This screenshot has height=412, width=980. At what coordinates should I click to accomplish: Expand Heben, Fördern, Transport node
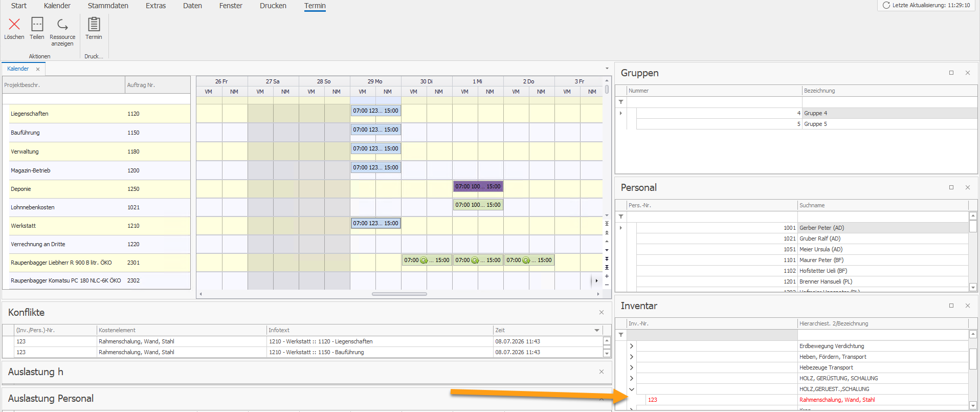pos(632,357)
